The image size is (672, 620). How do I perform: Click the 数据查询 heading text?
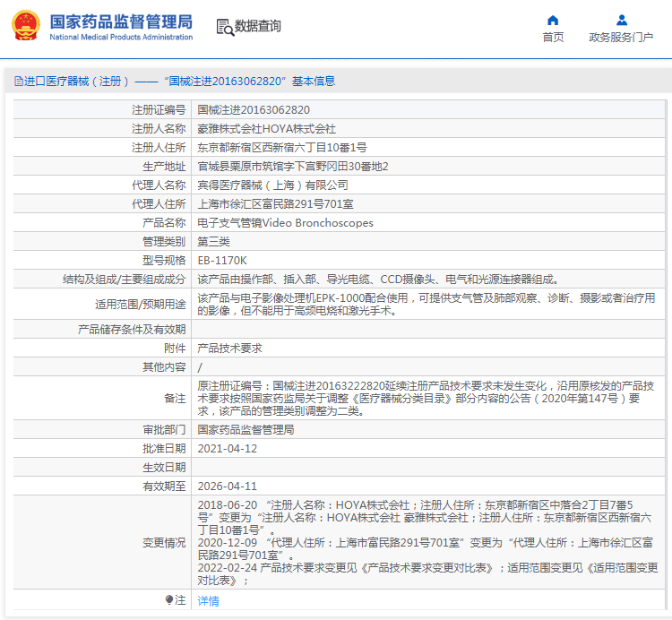[x=257, y=26]
